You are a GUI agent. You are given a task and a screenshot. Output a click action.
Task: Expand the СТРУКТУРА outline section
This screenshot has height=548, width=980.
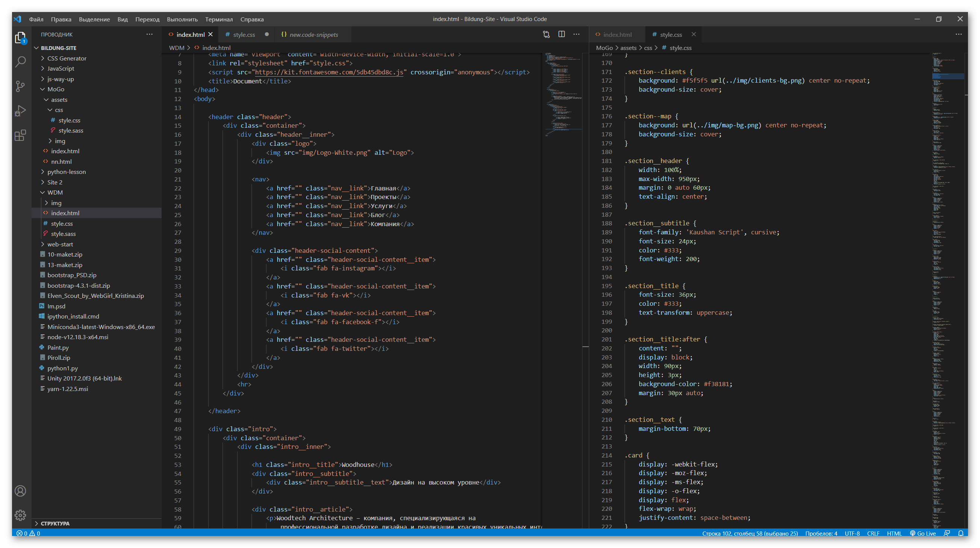click(55, 523)
